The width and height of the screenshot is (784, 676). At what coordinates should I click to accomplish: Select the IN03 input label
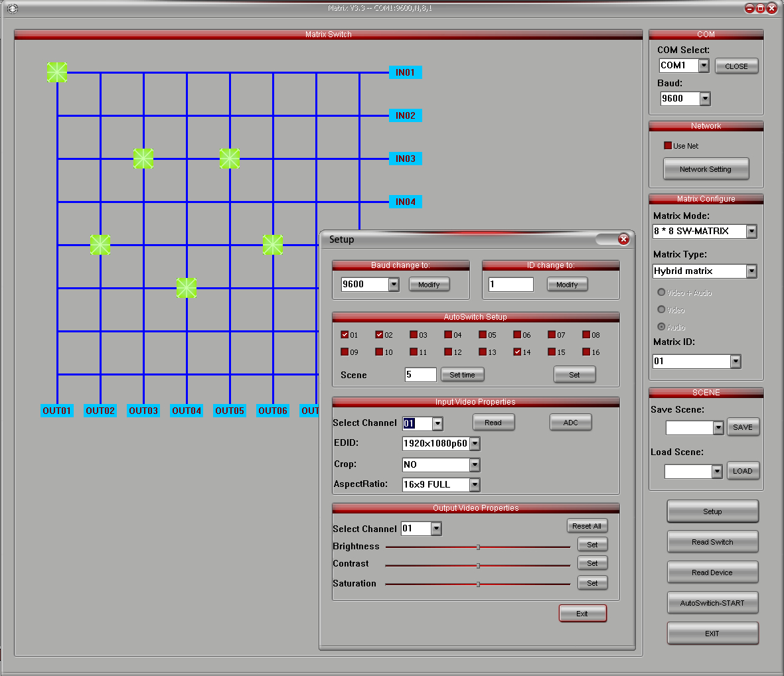(405, 159)
